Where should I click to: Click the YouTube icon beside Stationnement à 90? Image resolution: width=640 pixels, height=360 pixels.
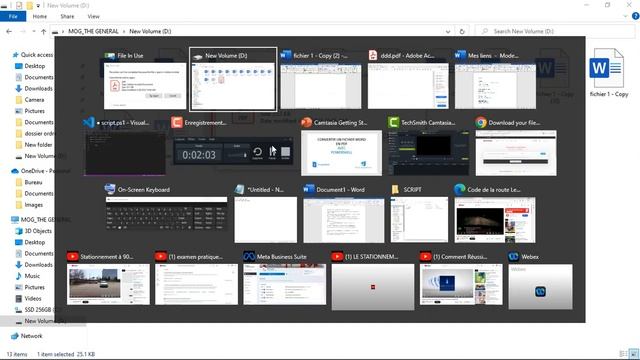coord(73,256)
